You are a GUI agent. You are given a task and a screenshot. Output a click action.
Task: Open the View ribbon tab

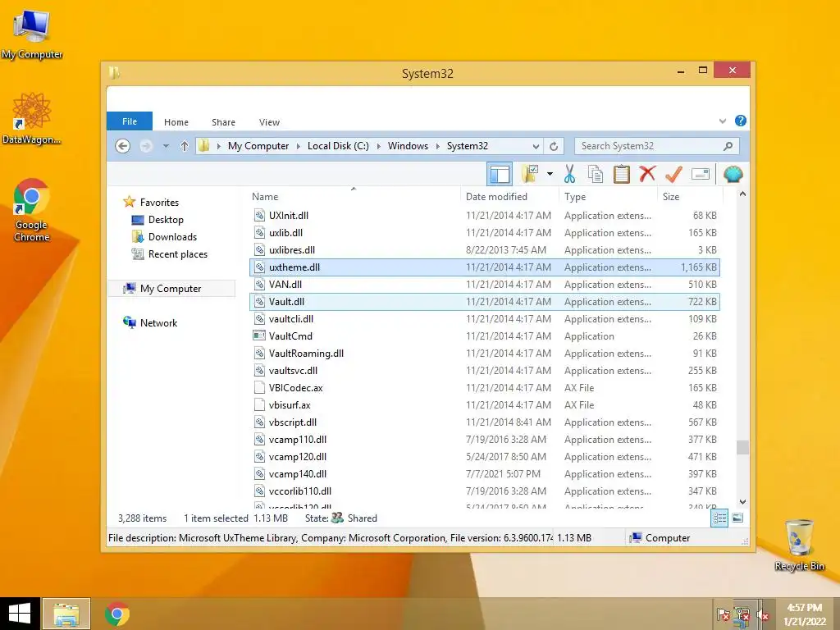tap(269, 122)
